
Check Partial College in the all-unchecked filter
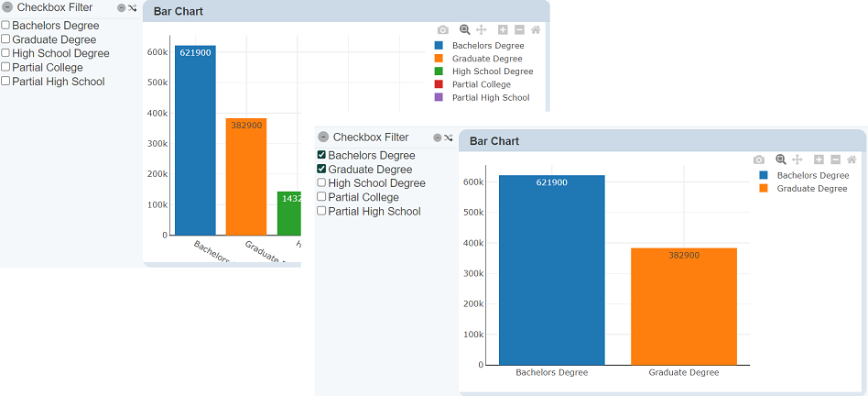point(5,67)
